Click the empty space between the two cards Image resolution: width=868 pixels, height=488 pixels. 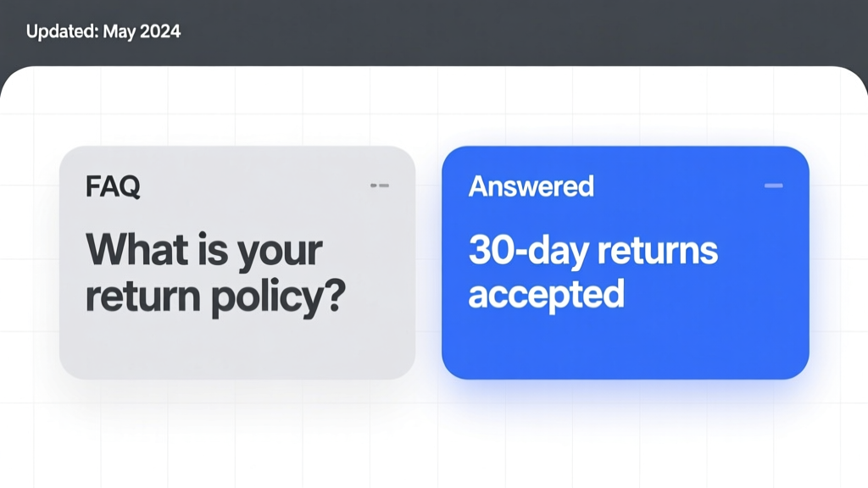(x=428, y=263)
